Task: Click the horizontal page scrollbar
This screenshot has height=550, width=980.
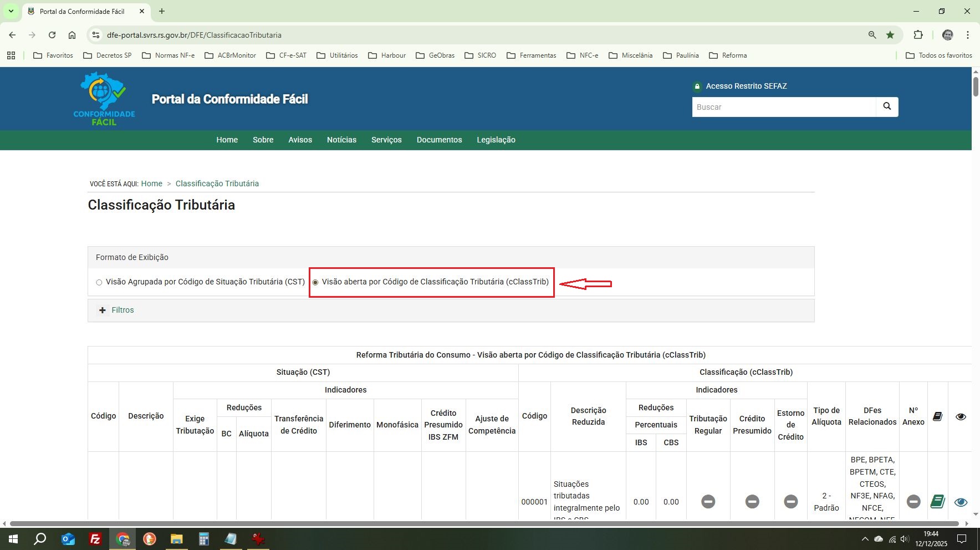Action: 483,523
